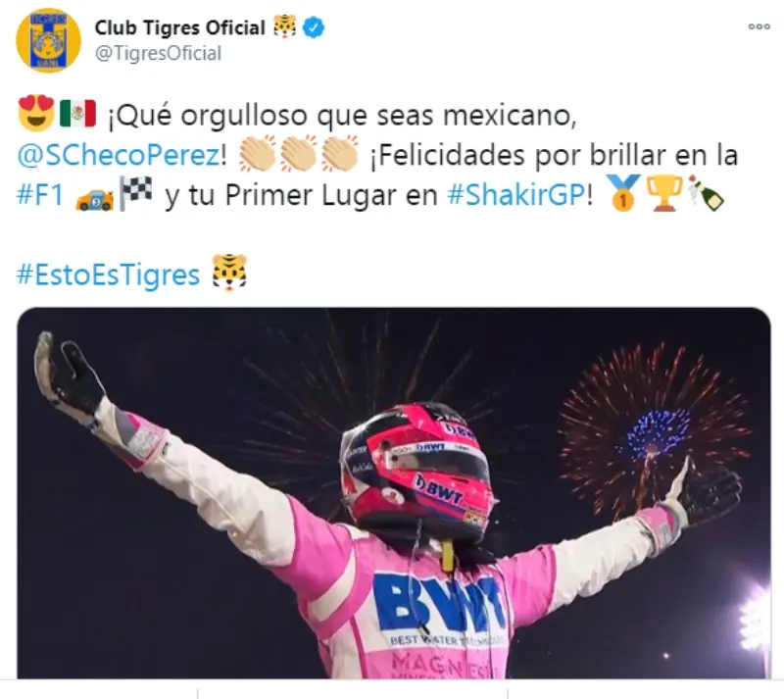
Task: Click the gold medal emoji
Action: click(x=623, y=192)
